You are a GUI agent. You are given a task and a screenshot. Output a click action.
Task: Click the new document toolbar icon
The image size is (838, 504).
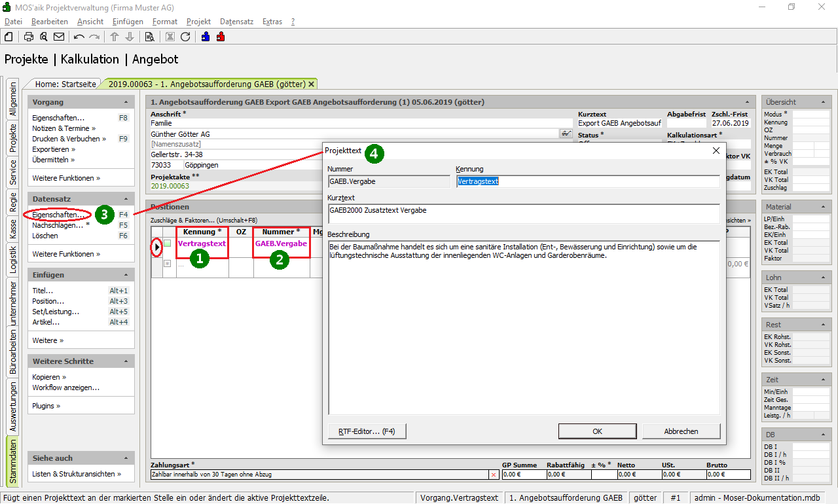tap(9, 37)
